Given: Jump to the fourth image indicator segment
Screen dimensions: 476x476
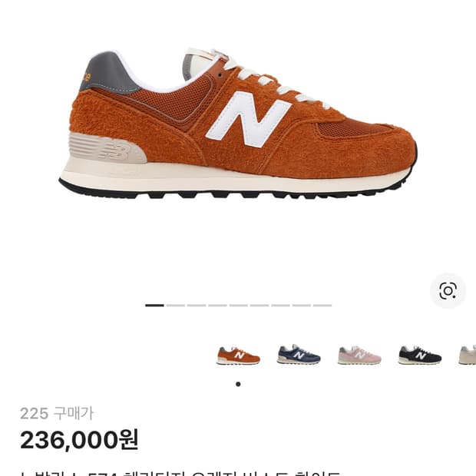Looking at the screenshot, I should [x=217, y=306].
